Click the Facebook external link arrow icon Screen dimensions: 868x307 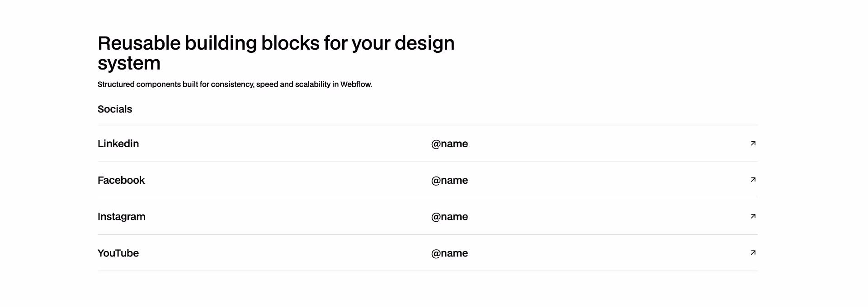[x=753, y=180]
